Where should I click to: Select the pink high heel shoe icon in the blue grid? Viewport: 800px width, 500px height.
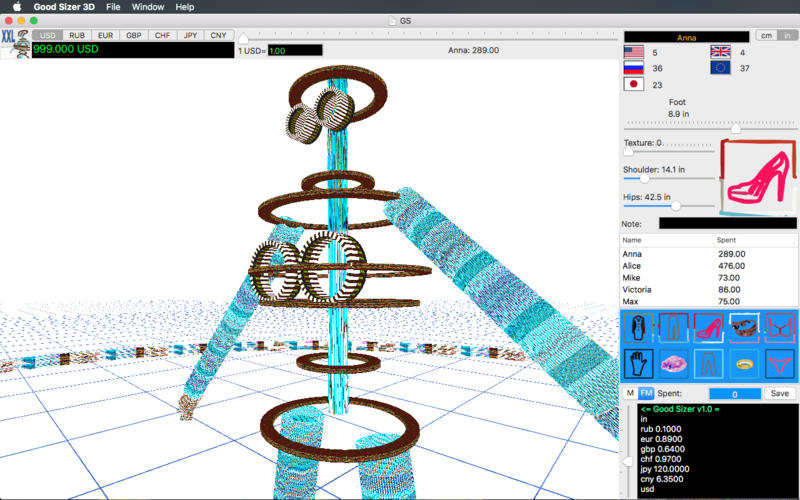709,327
